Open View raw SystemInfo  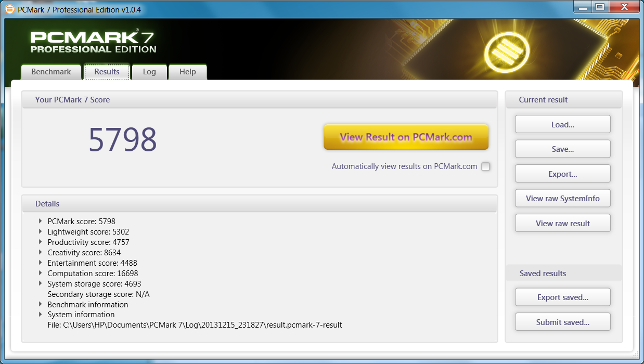563,199
